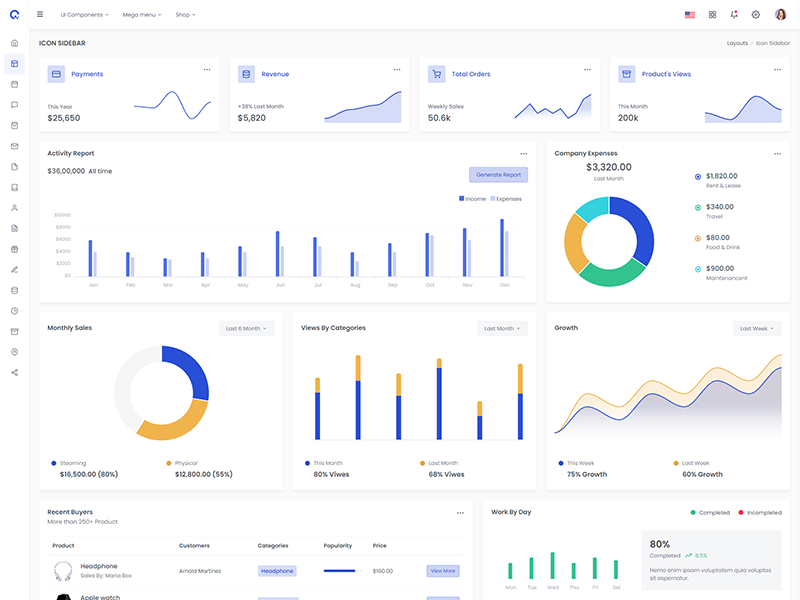Click the calendar icon in the sidebar
The height and width of the screenshot is (600, 800).
pos(14,84)
